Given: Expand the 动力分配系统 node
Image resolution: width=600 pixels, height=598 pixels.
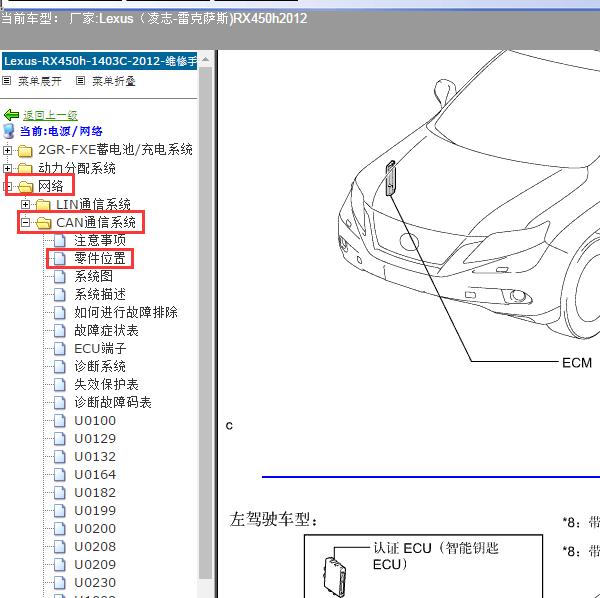Looking at the screenshot, I should (x=7, y=168).
